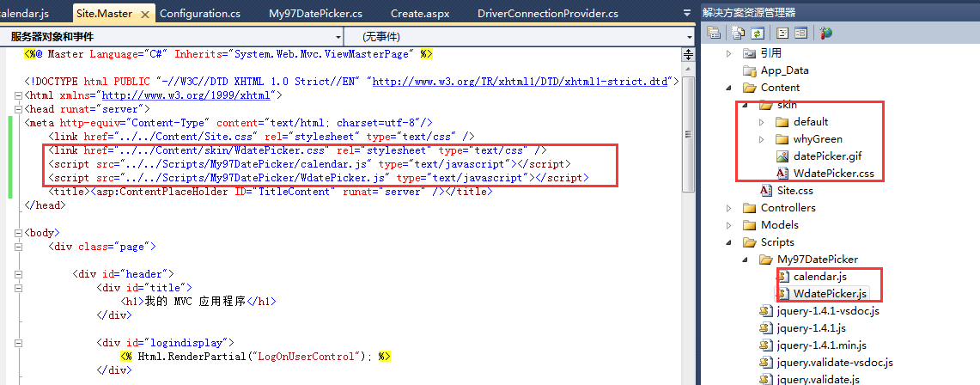Collapse the Scripts folder node

click(x=728, y=242)
